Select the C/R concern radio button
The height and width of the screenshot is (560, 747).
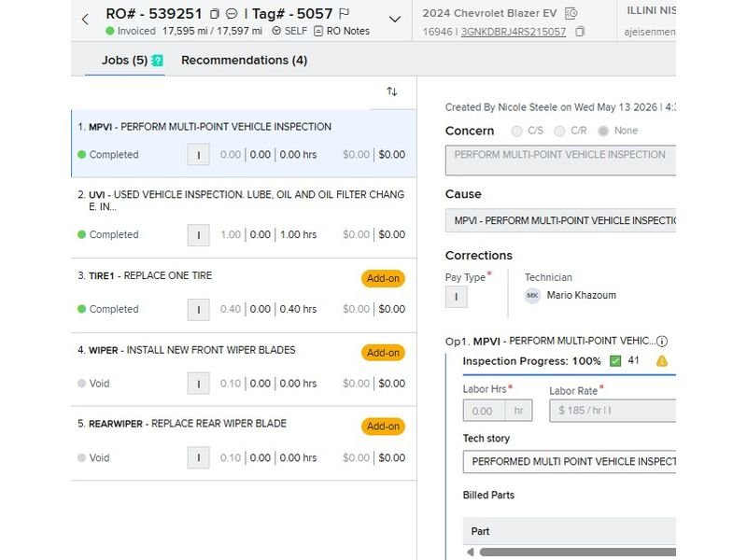(559, 131)
